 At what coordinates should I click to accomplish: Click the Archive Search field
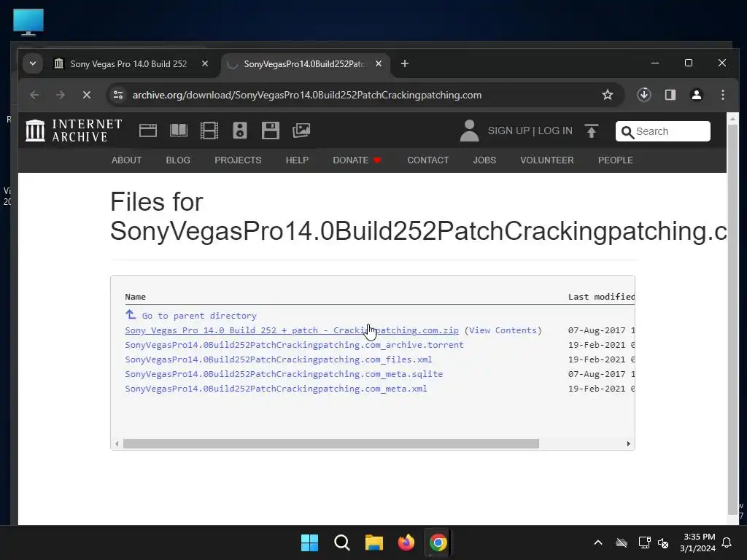[662, 131]
